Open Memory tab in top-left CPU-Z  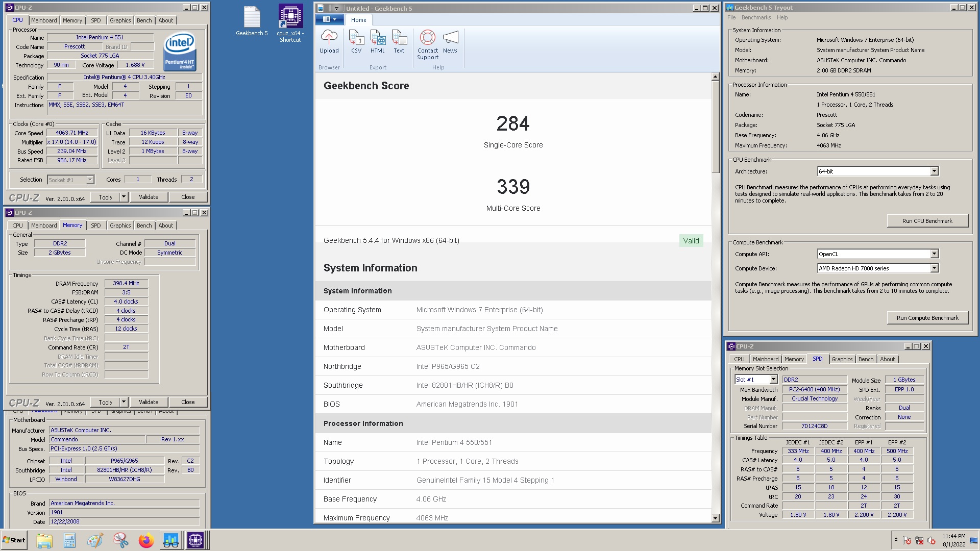click(x=72, y=20)
